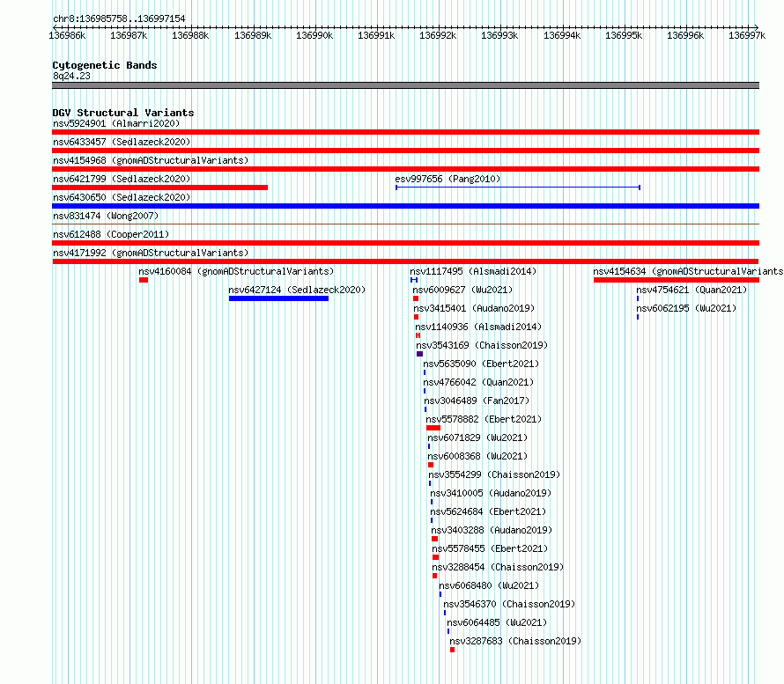784x684 pixels.
Task: Open the nsv6062195 (Wu2021) label
Action: pyautogui.click(x=686, y=308)
